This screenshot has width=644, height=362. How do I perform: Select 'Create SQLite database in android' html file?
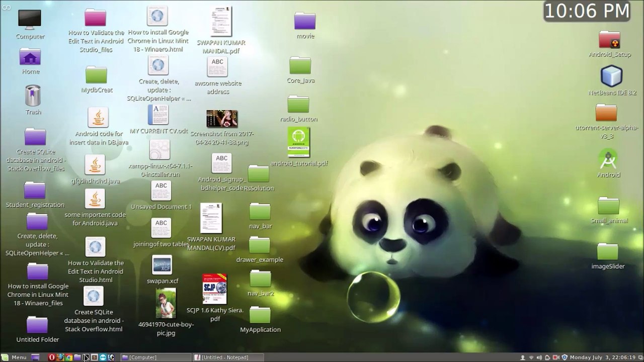coord(93,296)
